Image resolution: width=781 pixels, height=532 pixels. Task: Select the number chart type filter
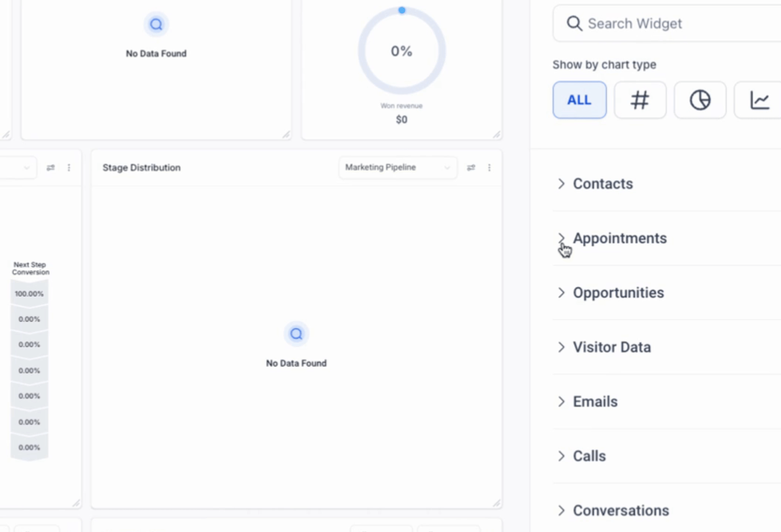(640, 100)
